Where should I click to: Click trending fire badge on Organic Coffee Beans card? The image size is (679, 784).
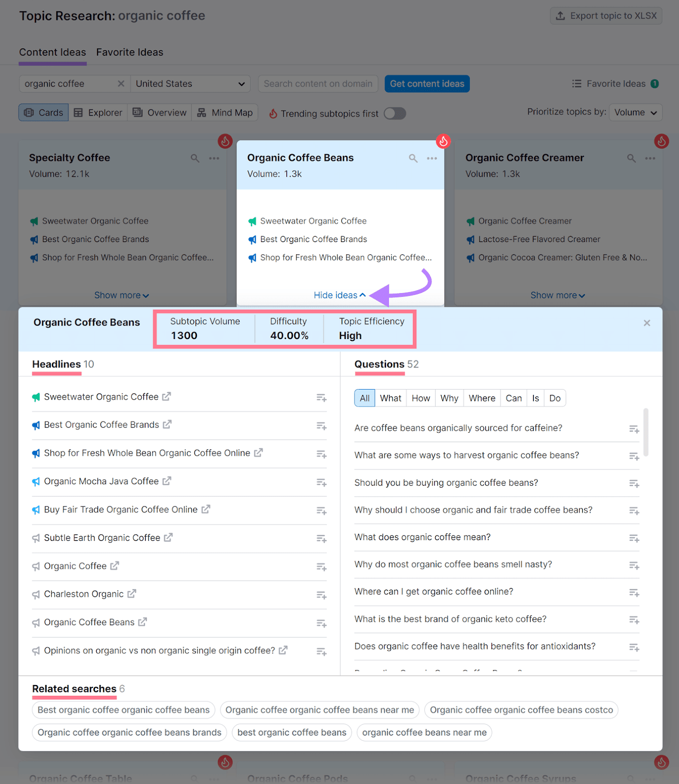pos(443,141)
